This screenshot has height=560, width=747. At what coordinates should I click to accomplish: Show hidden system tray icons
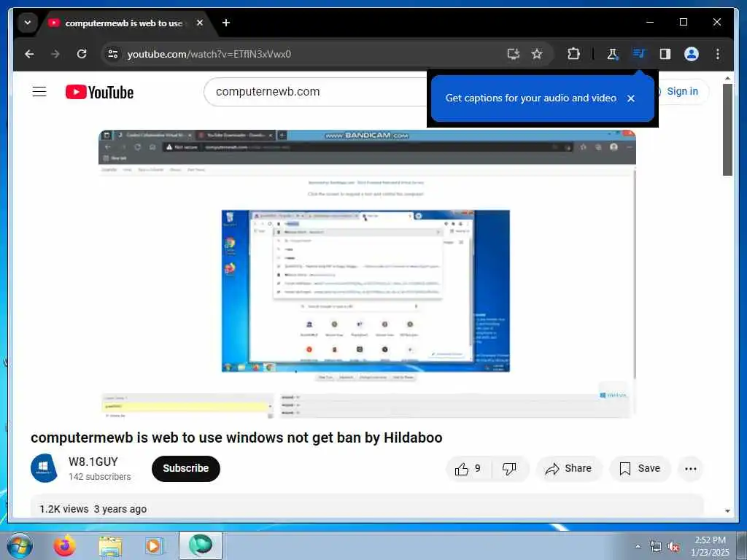coord(638,547)
